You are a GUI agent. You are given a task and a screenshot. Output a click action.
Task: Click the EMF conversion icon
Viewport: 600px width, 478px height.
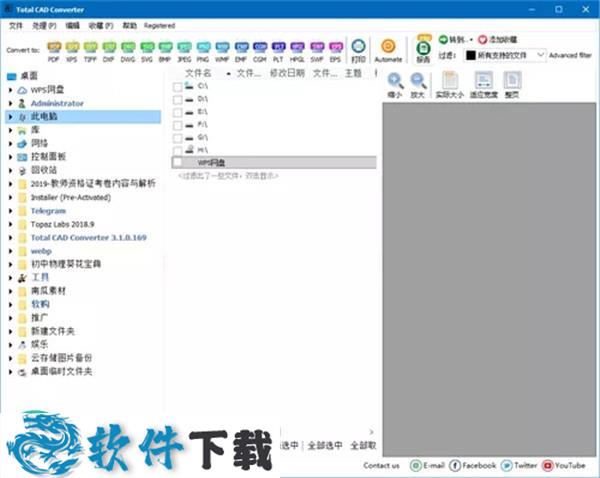pyautogui.click(x=241, y=51)
